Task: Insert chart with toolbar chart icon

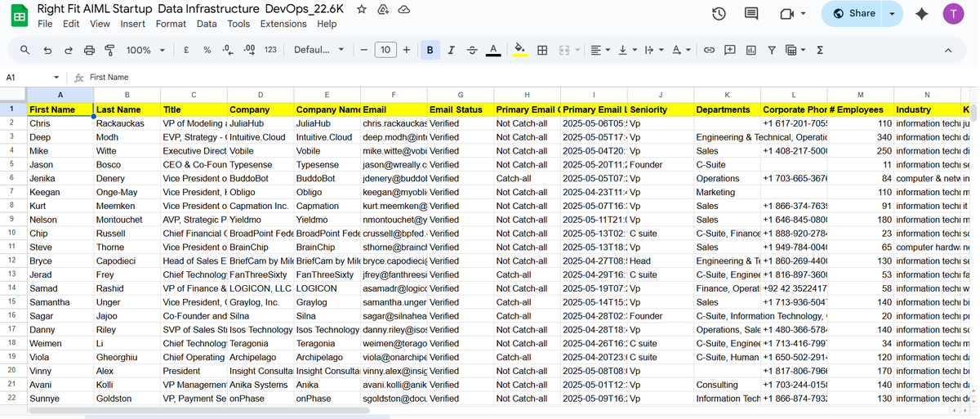Action: [751, 50]
